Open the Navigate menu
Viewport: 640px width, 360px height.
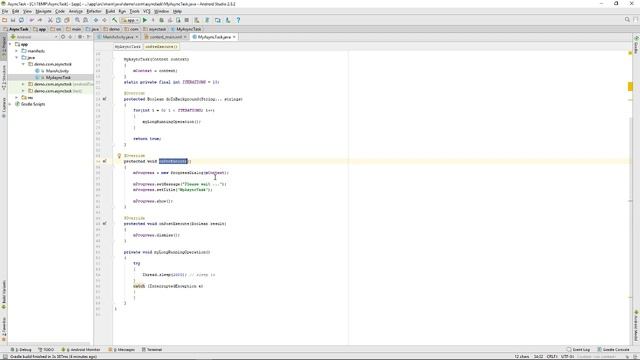pos(43,11)
